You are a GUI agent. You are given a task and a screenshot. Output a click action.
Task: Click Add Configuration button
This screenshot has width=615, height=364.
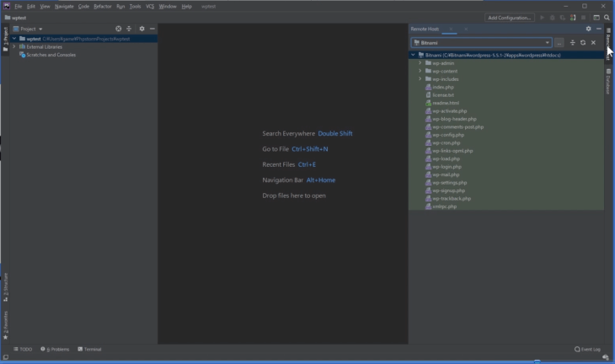509,18
